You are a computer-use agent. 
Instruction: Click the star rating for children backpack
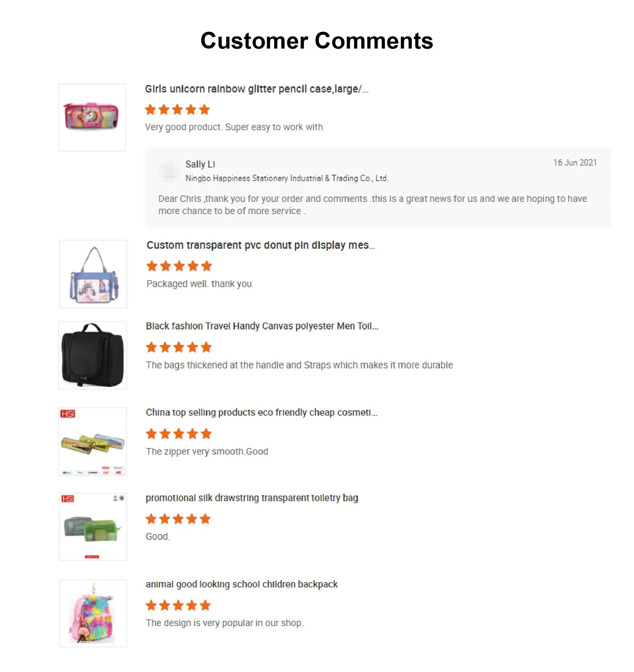178,605
